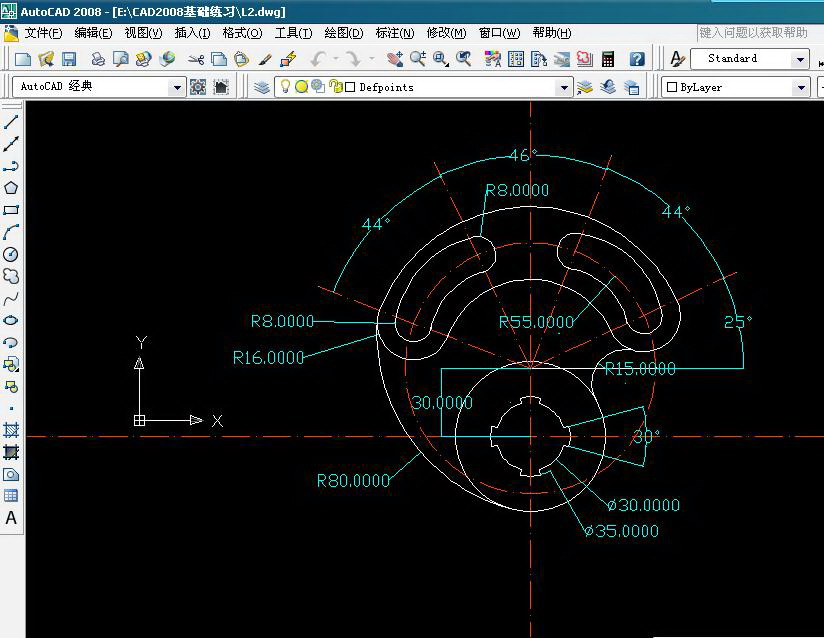Image resolution: width=824 pixels, height=638 pixels.
Task: Click the Insert Block tool
Action: 11,364
